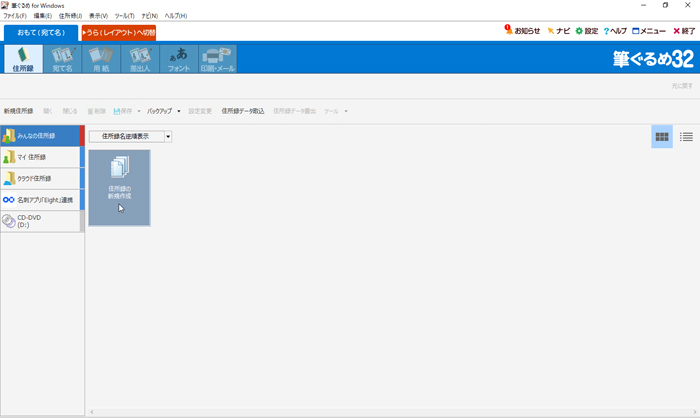Switch to list view display

coord(686,137)
